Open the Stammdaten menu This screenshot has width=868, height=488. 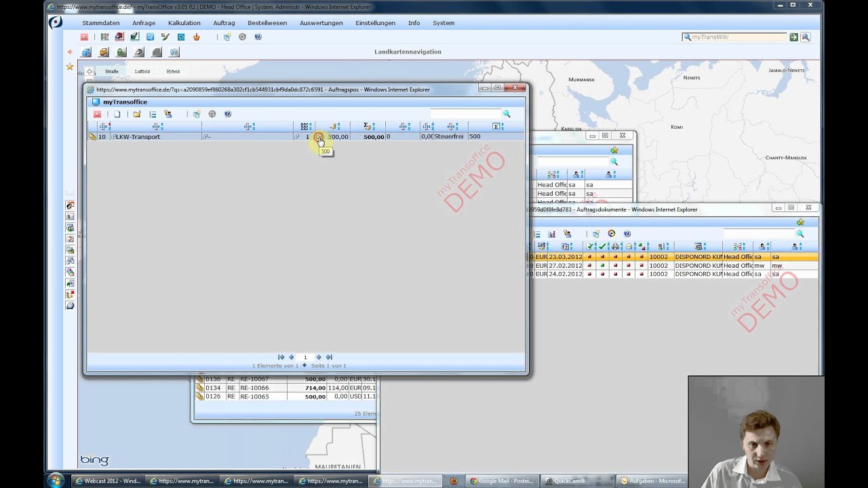coord(100,23)
